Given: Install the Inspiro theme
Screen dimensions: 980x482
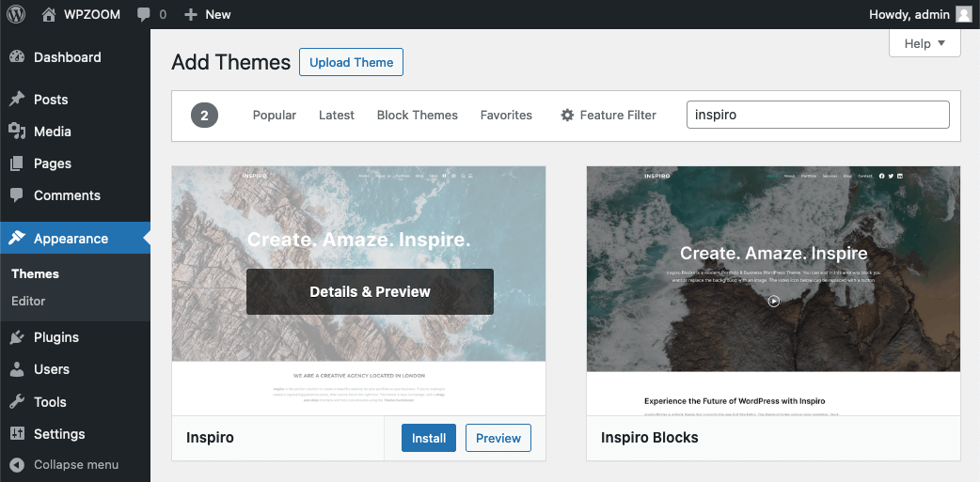Looking at the screenshot, I should (429, 438).
